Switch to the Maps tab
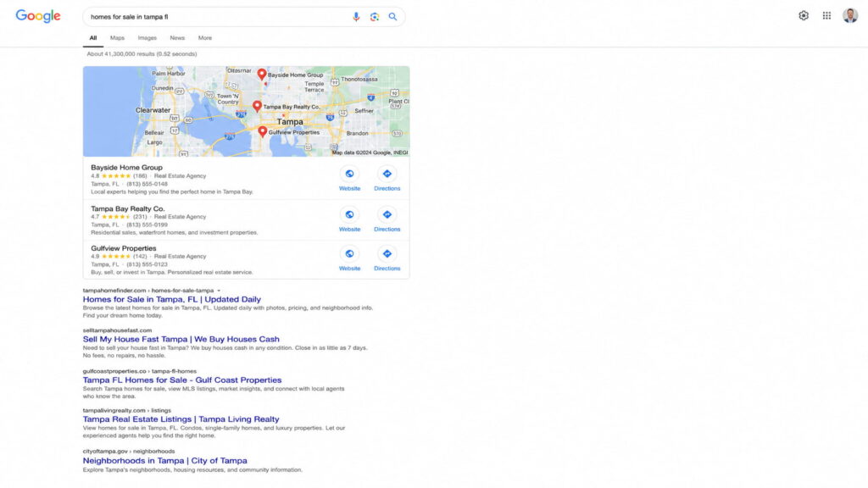868x488 pixels. (x=117, y=38)
